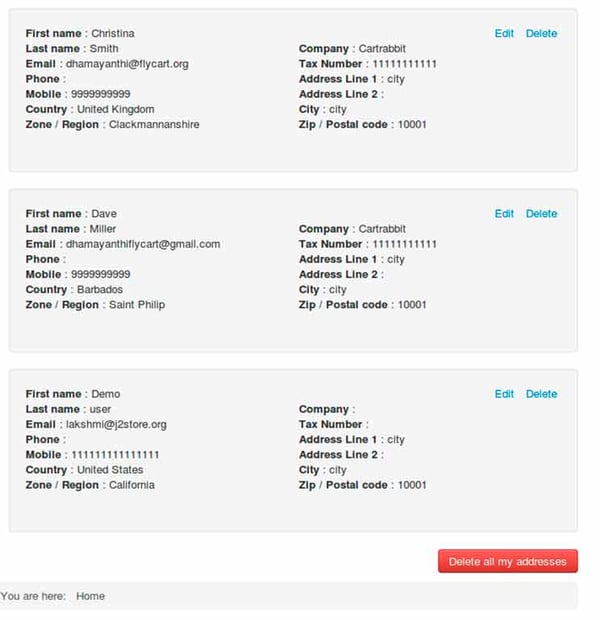Click Christina's Cartrabbit company text
Screen dimensions: 600x620
pyautogui.click(x=382, y=49)
